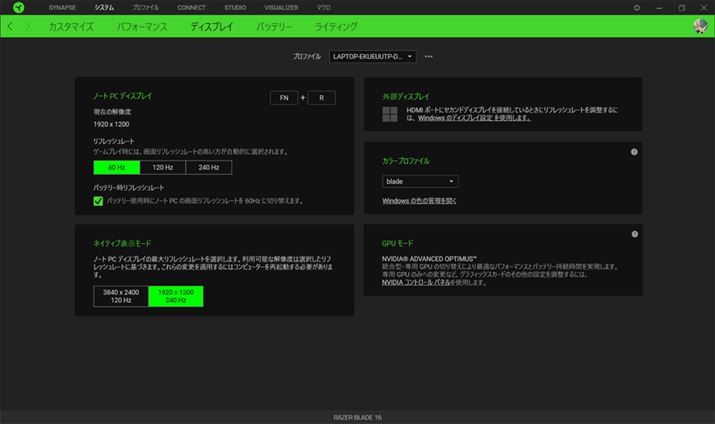
Task: Open the blade color profile dropdown
Action: (420, 181)
